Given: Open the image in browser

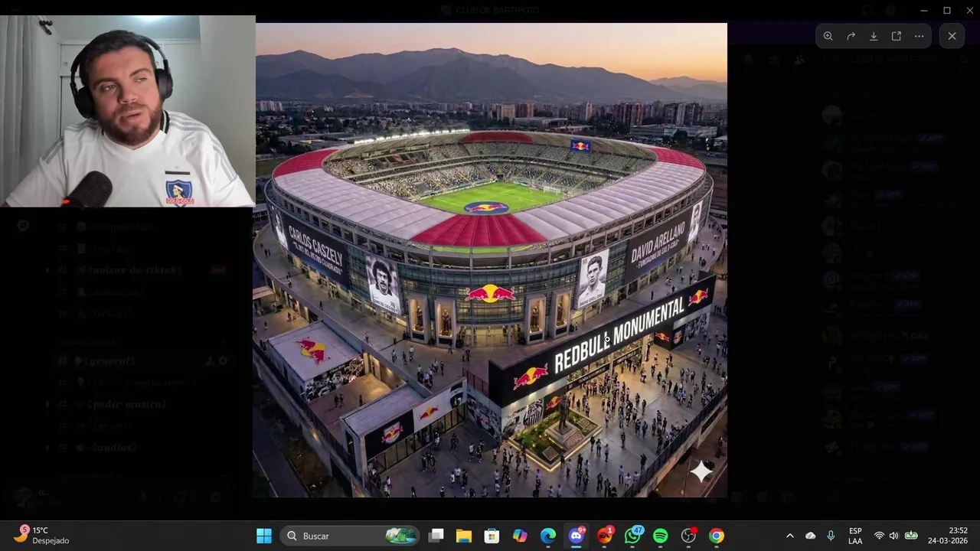Looking at the screenshot, I should (x=897, y=36).
